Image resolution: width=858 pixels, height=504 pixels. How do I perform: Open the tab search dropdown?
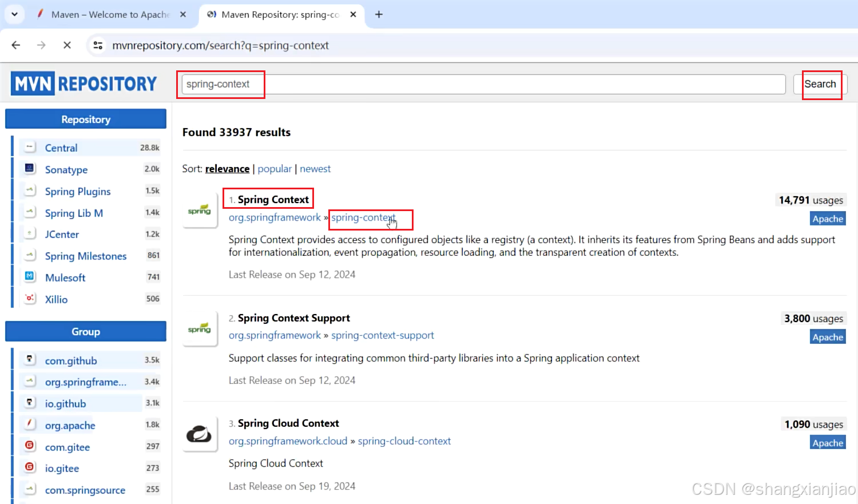[x=14, y=14]
